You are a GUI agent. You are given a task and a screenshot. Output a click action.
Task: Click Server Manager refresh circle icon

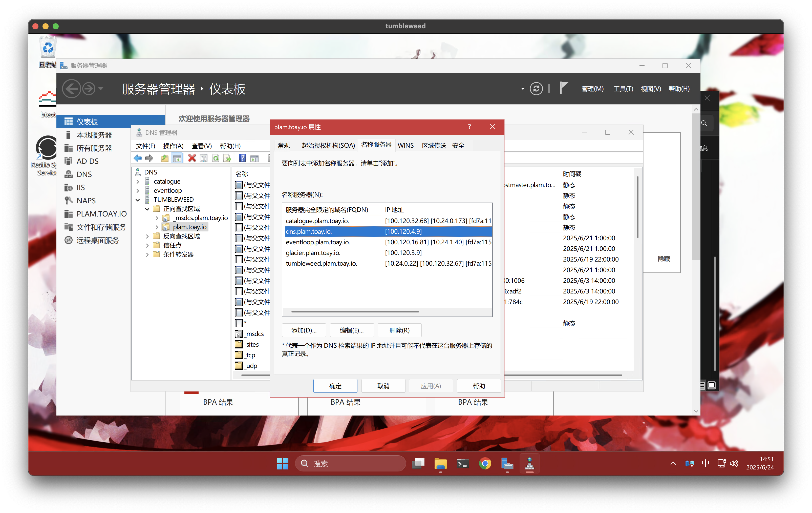tap(536, 89)
